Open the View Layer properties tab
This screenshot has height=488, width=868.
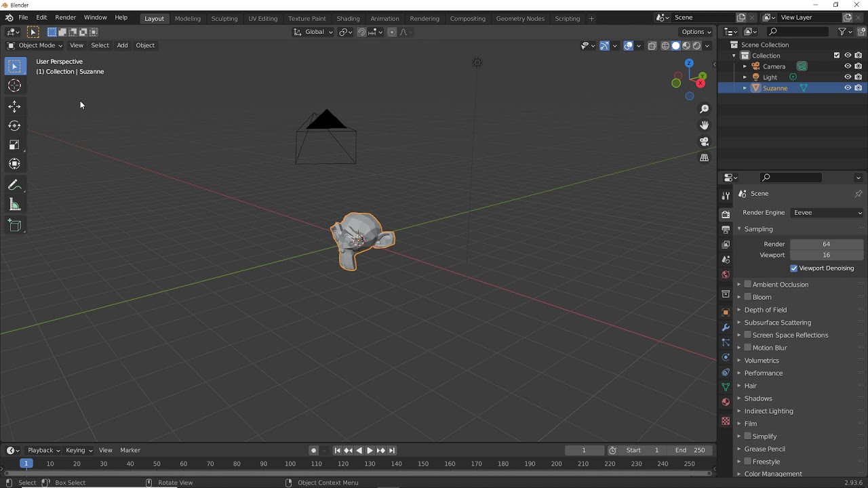726,244
